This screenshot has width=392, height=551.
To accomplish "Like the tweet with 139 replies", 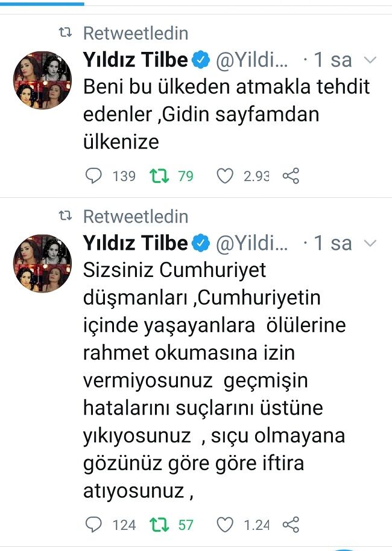I will pos(225,176).
